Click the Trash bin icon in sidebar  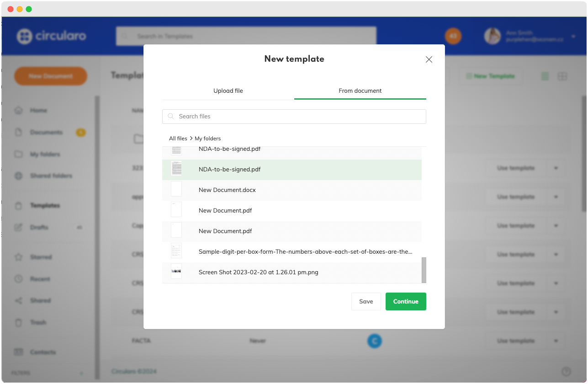pyautogui.click(x=19, y=322)
